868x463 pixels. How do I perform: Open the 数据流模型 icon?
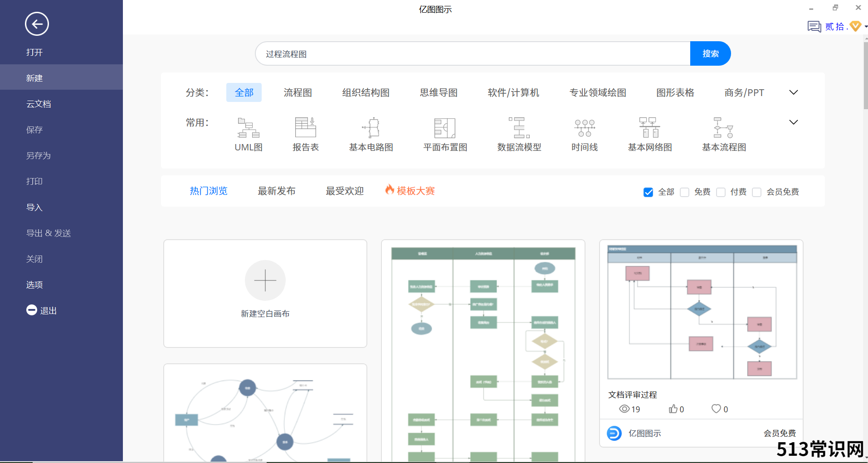pos(519,128)
